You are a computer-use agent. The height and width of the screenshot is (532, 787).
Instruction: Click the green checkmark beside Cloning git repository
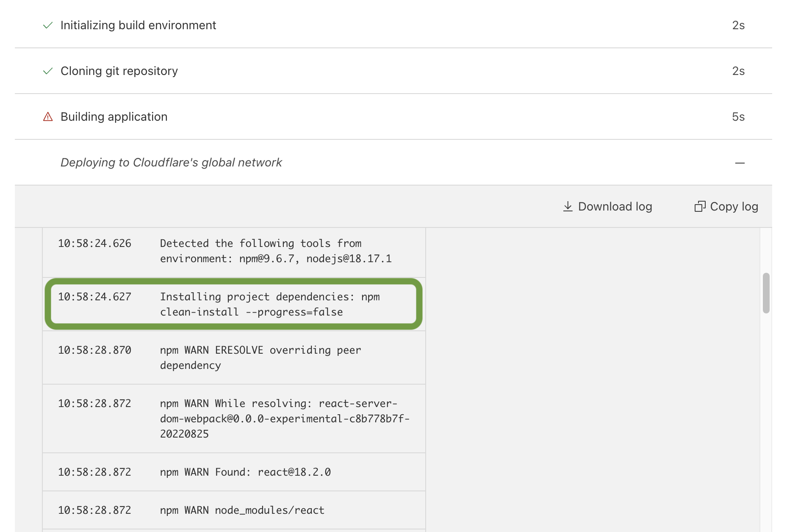pos(47,71)
